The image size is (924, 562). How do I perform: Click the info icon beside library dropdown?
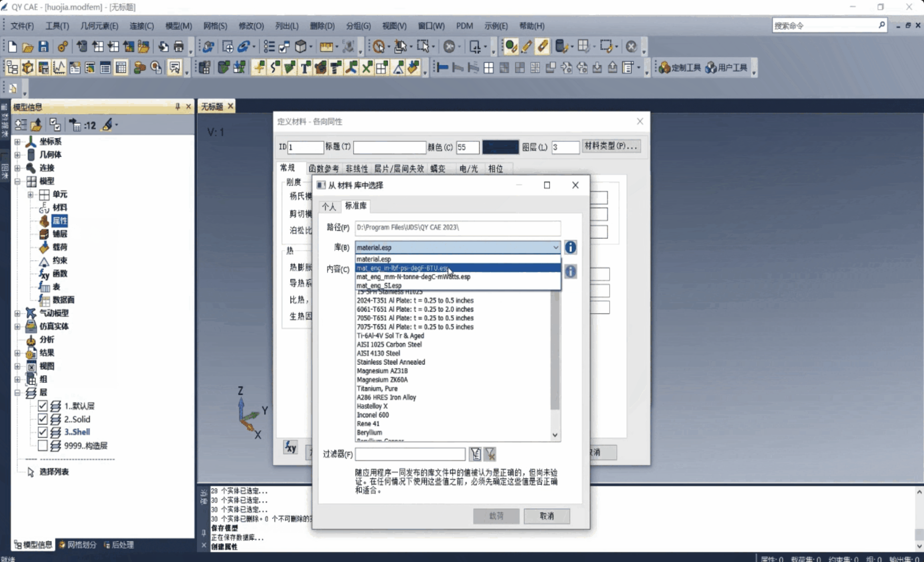(x=570, y=247)
